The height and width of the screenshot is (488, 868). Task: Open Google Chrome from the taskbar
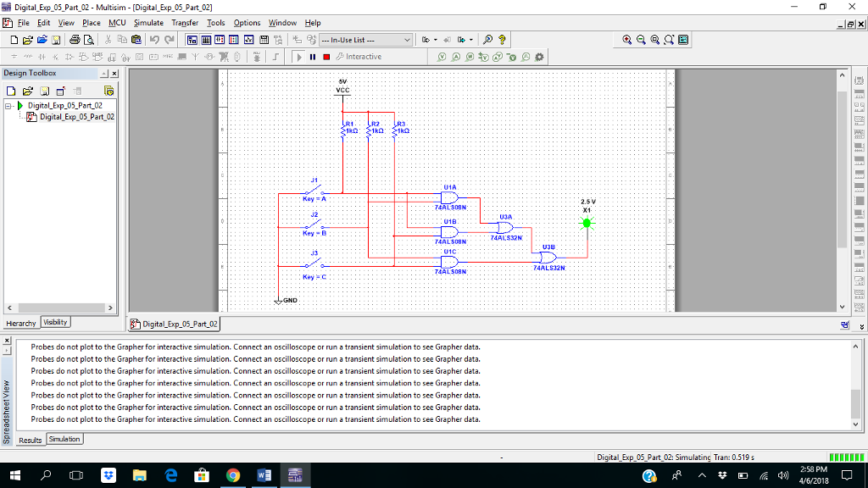point(233,475)
